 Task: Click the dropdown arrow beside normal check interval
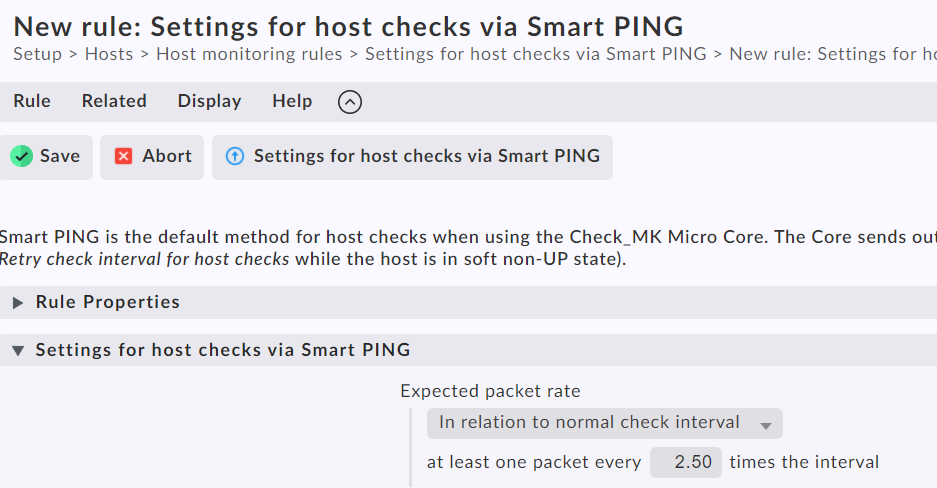click(766, 424)
